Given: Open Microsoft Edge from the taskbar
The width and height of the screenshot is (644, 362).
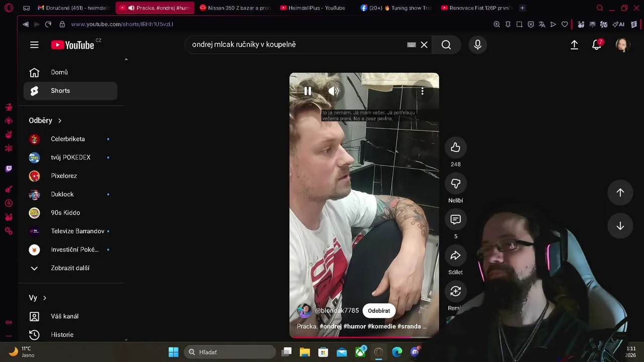Looking at the screenshot, I should click(397, 352).
